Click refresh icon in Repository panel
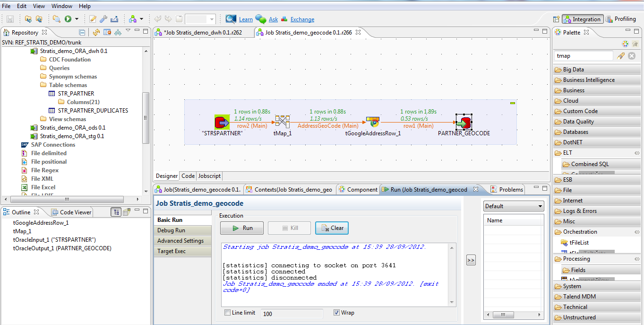The height and width of the screenshot is (325, 644). tap(96, 32)
